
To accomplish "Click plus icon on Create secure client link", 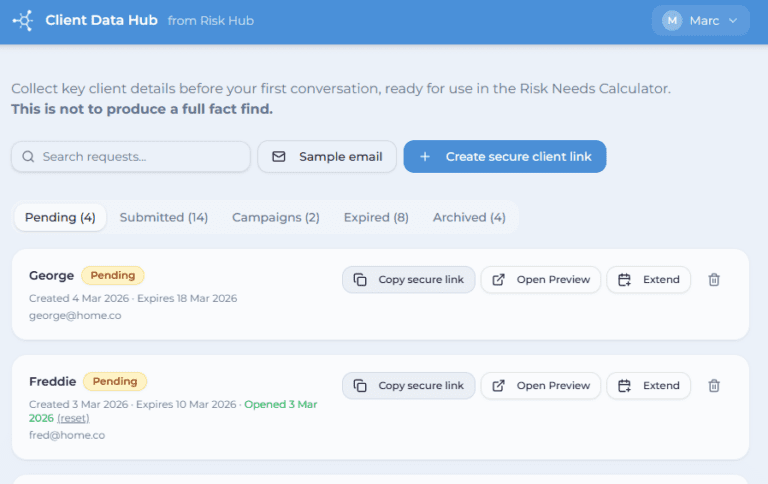I will click(425, 157).
